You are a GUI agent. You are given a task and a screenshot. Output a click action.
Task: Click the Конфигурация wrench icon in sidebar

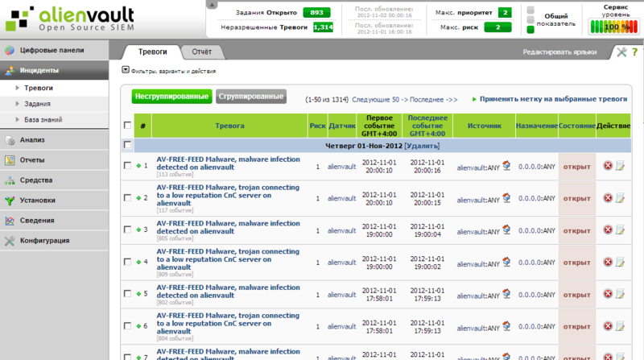(10, 241)
